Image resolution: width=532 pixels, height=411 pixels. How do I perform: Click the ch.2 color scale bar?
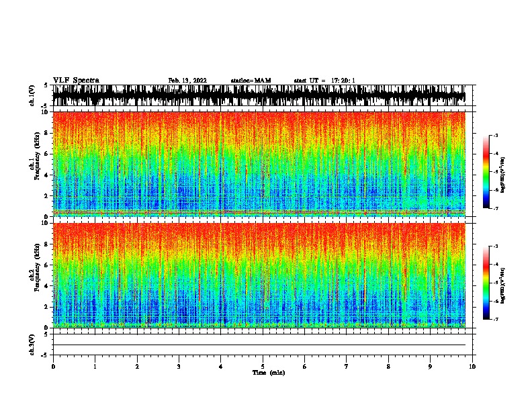[x=486, y=283]
